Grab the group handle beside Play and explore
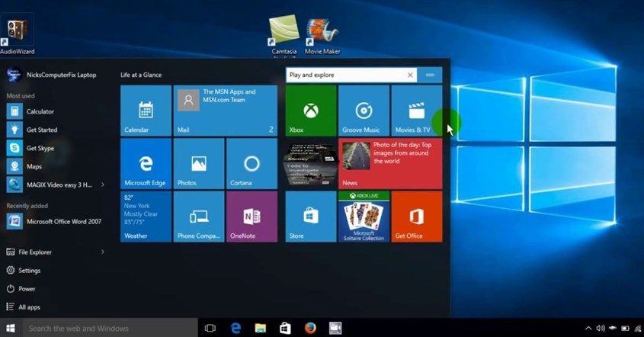The image size is (644, 337). 430,75
